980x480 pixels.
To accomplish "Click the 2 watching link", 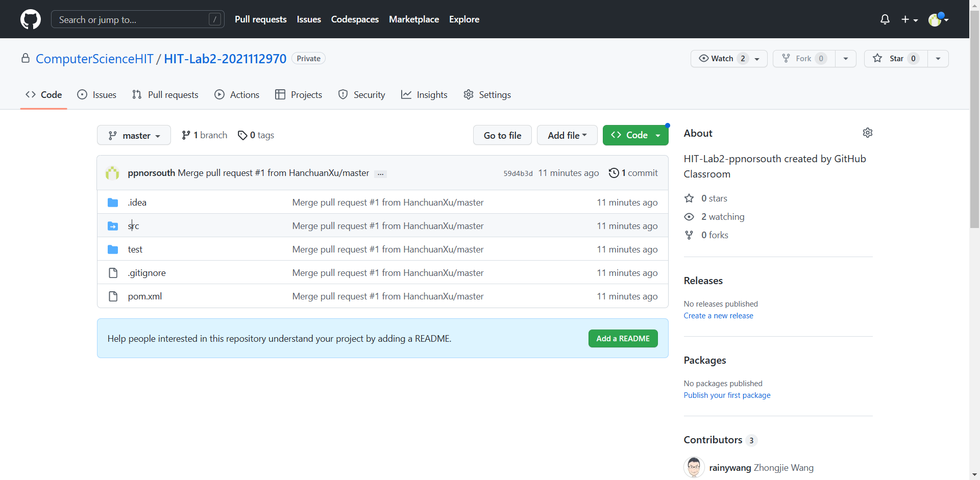I will point(715,217).
